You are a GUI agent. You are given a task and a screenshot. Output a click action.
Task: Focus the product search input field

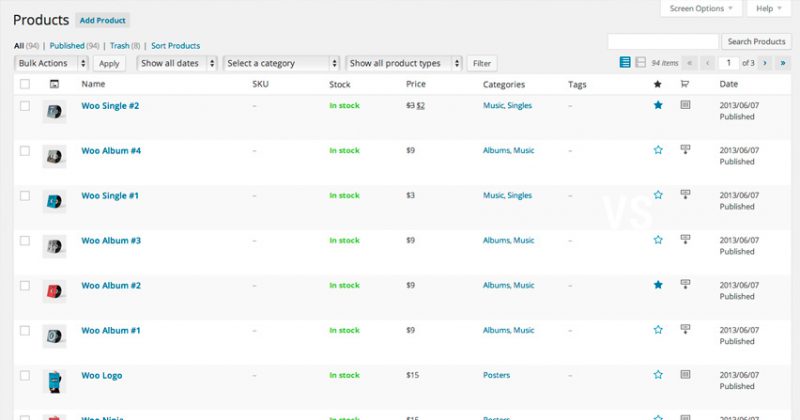pyautogui.click(x=663, y=41)
